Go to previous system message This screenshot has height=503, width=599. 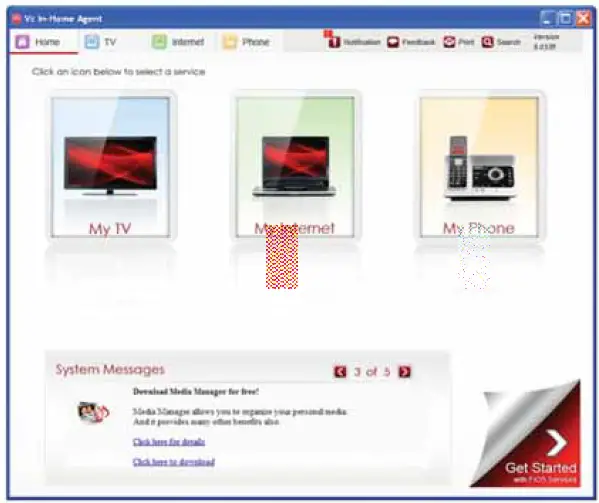[340, 372]
